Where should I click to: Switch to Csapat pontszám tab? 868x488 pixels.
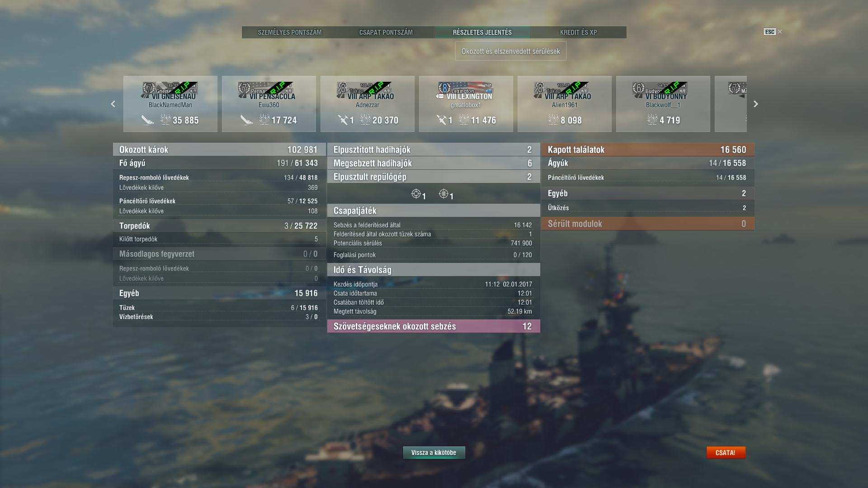386,32
